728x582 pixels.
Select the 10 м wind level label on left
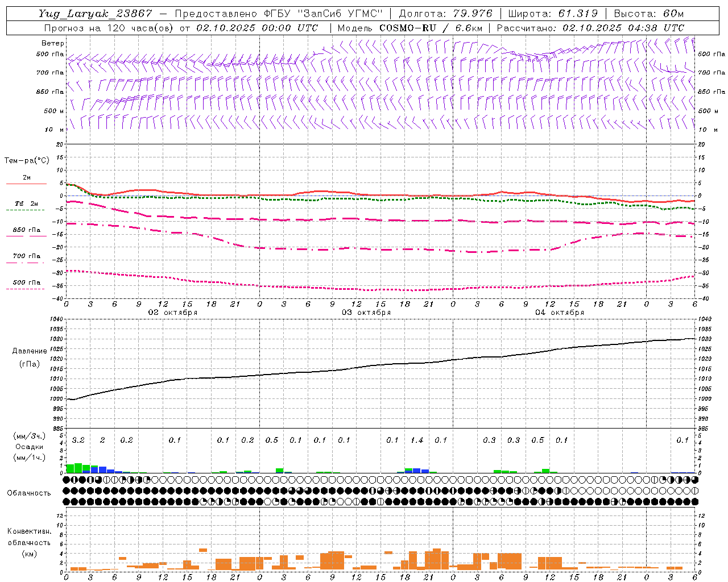point(55,130)
